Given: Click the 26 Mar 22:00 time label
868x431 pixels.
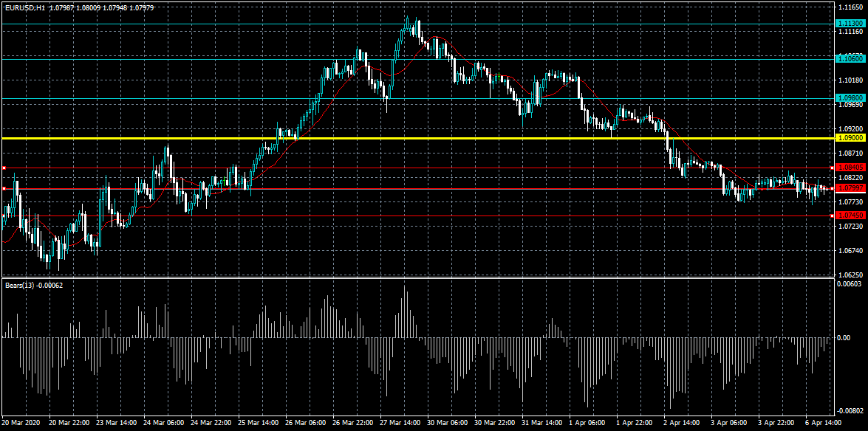Looking at the screenshot, I should pyautogui.click(x=354, y=423).
